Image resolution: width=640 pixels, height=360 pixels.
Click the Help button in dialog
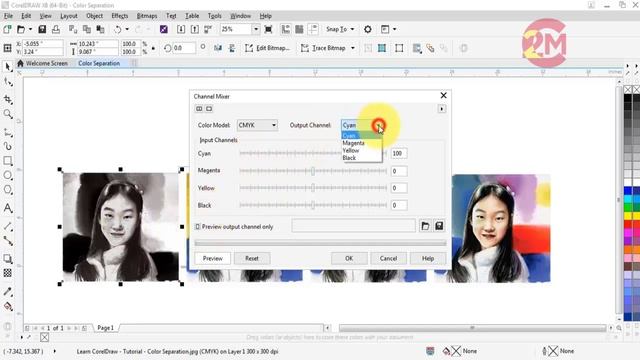pos(428,258)
